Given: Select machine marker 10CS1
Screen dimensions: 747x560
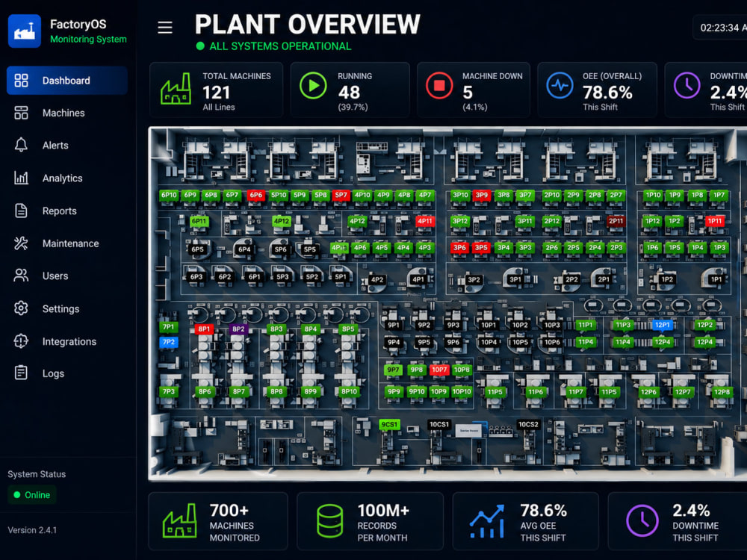Looking at the screenshot, I should point(438,424).
